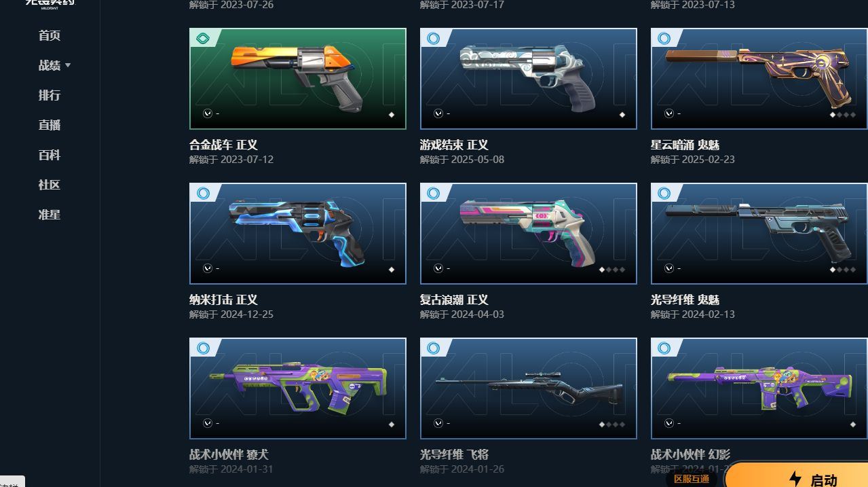Screen dimensions: 868x487
Task: Click the tier badge icon on 光导纤维 鬼魅 card
Action: (664, 194)
